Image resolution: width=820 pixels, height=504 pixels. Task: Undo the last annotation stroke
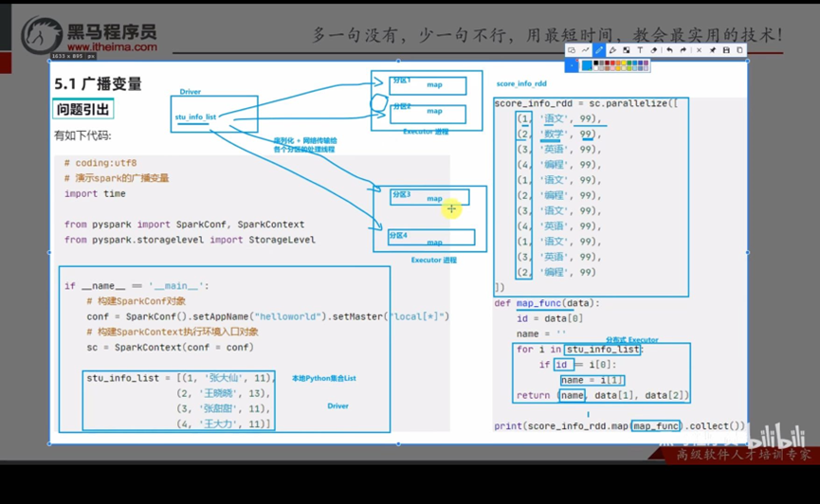pyautogui.click(x=669, y=50)
